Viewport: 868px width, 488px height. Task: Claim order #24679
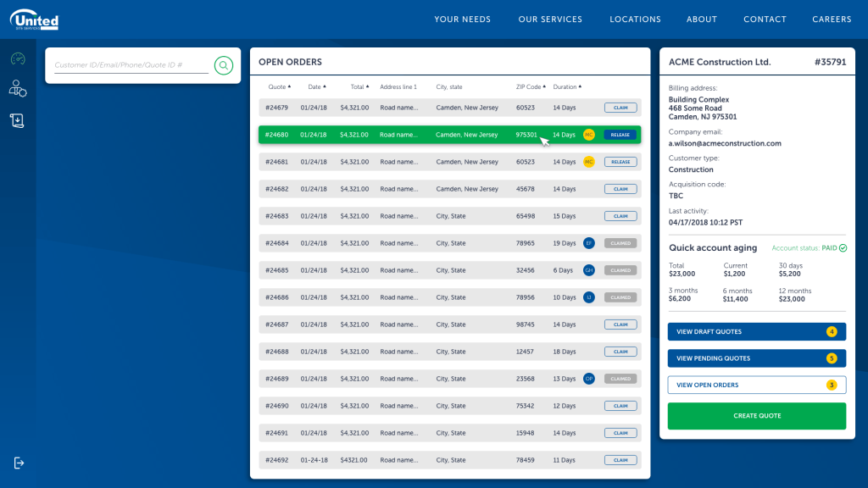pos(620,108)
